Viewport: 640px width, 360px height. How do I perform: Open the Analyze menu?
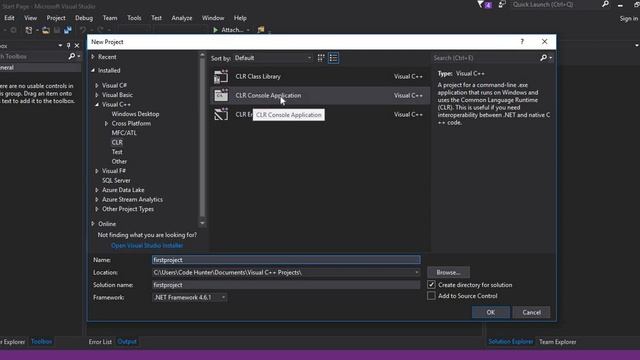point(182,18)
